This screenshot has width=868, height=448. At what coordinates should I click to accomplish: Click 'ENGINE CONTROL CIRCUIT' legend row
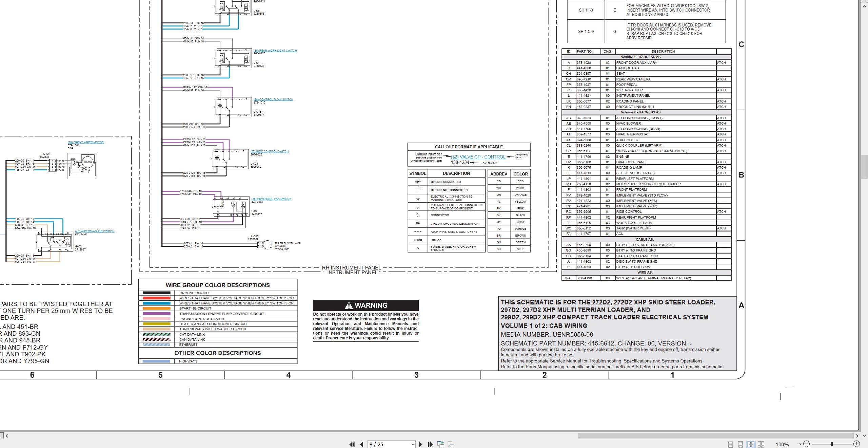click(218, 319)
